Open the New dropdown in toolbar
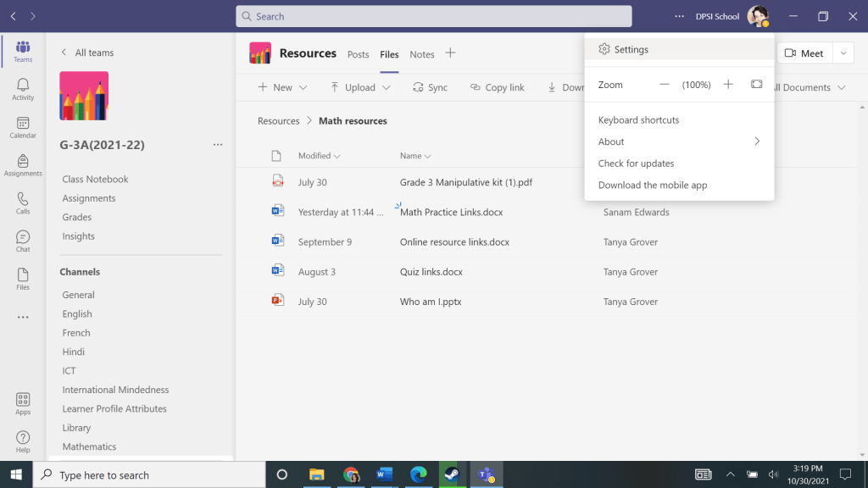 [x=282, y=87]
